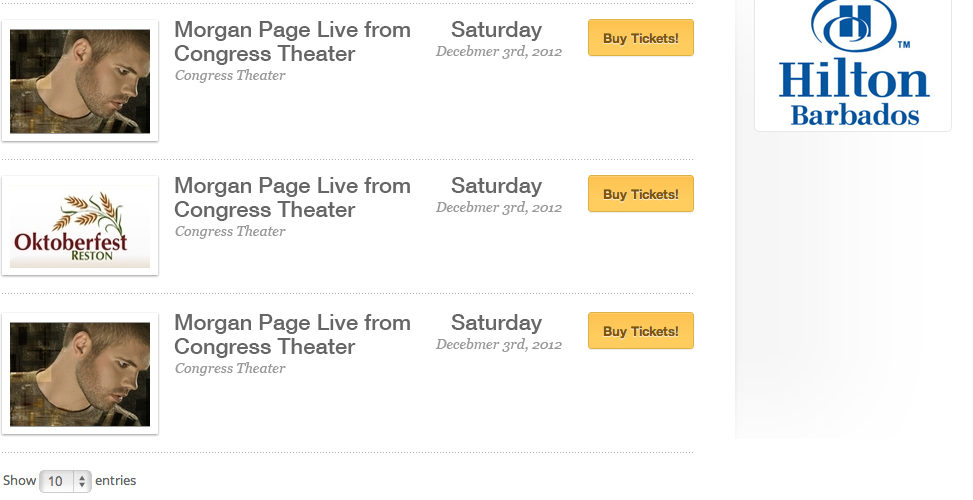Screen dimensions: 973x500
Task: Open the Hilton Barbados logo advertisement
Action: click(x=853, y=63)
